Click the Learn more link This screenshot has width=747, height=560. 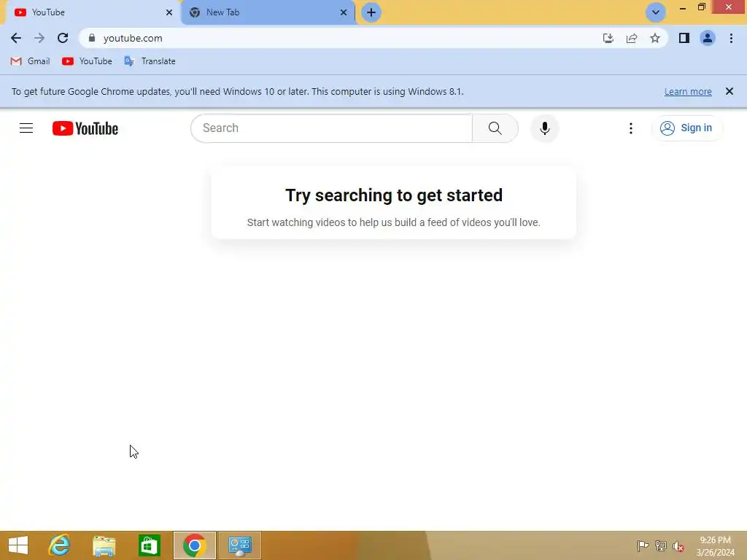(688, 91)
